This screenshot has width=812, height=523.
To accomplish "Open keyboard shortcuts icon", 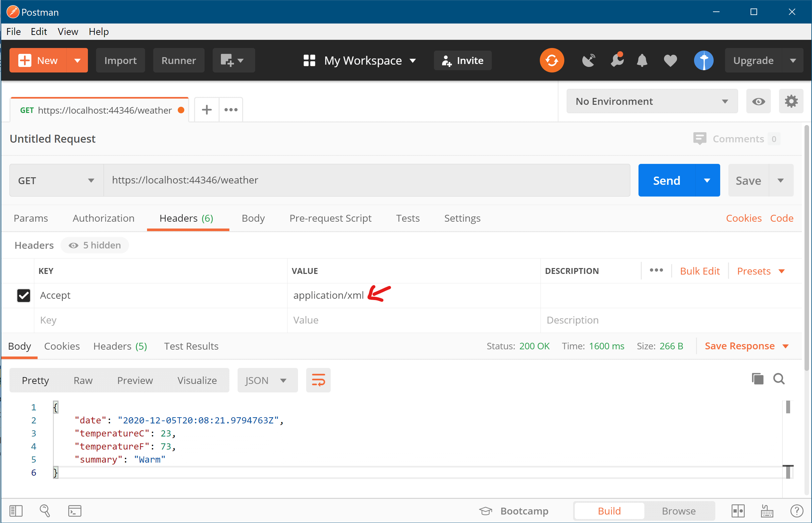I will tap(767, 511).
